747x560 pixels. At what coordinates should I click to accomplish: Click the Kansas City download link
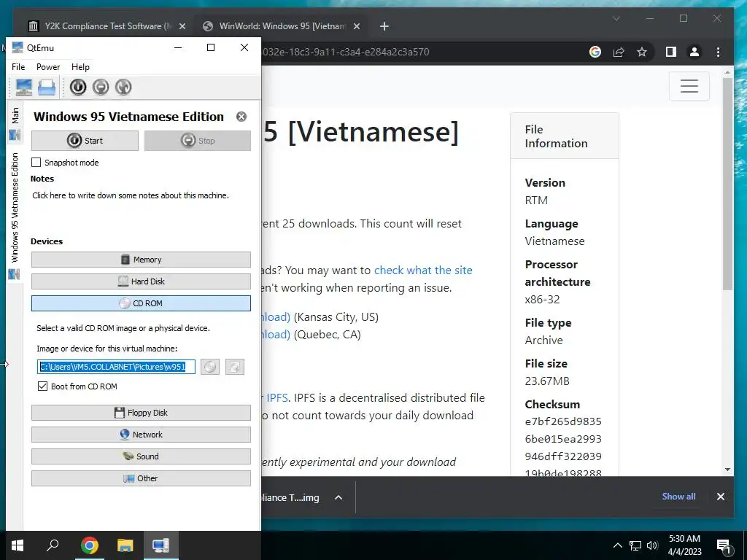276,316
